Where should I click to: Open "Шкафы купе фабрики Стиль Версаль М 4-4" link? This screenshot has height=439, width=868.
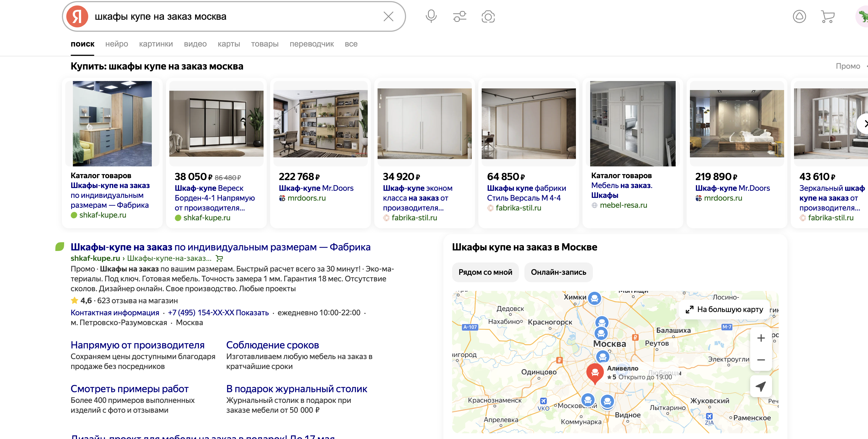[526, 193]
